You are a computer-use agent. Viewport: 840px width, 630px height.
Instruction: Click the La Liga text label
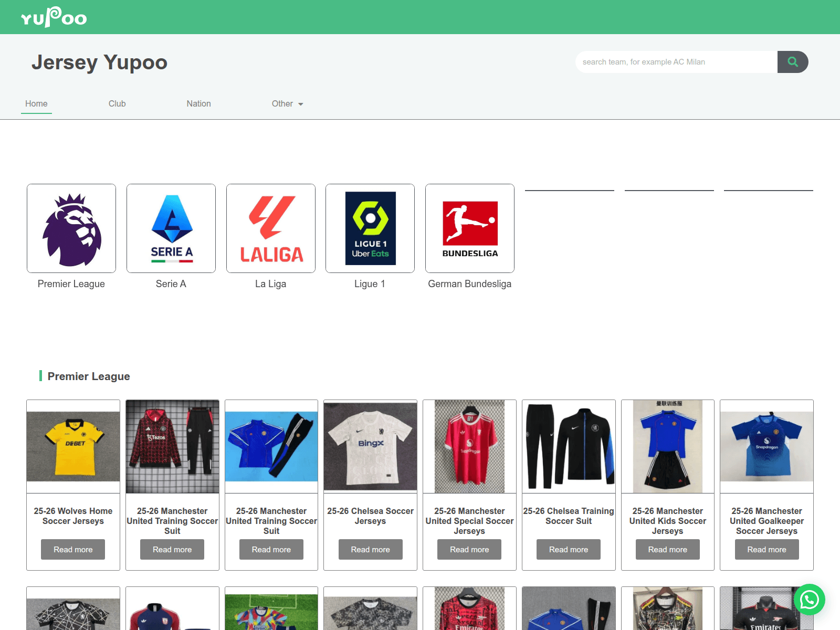point(271,284)
